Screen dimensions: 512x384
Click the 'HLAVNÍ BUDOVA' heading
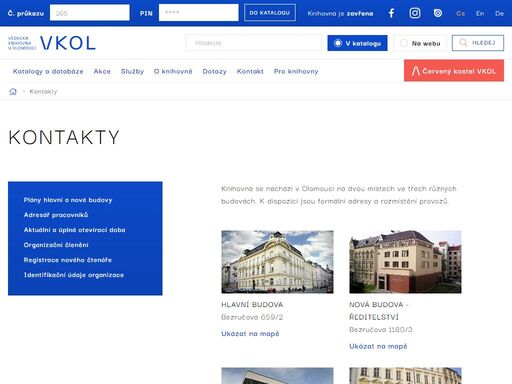click(252, 305)
